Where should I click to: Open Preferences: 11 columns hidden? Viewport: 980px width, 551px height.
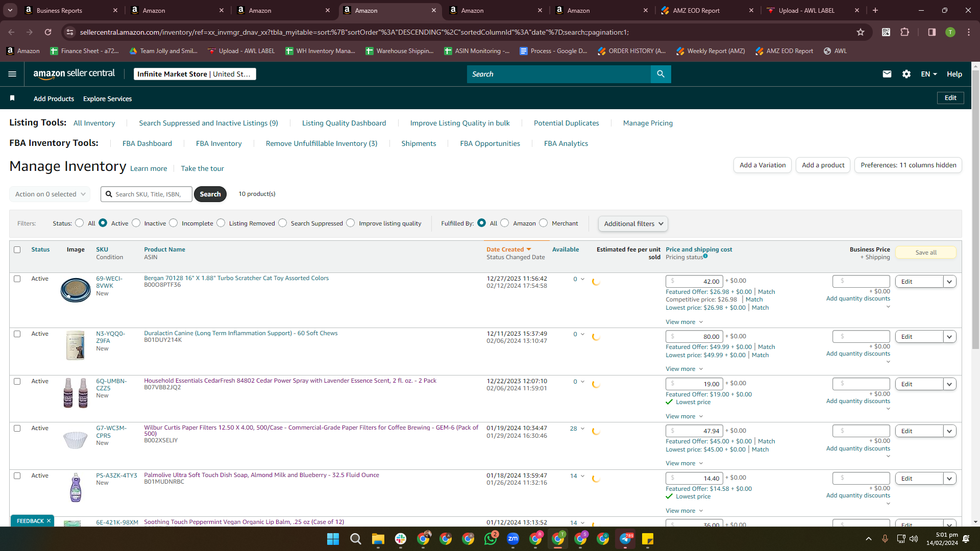pos(908,165)
